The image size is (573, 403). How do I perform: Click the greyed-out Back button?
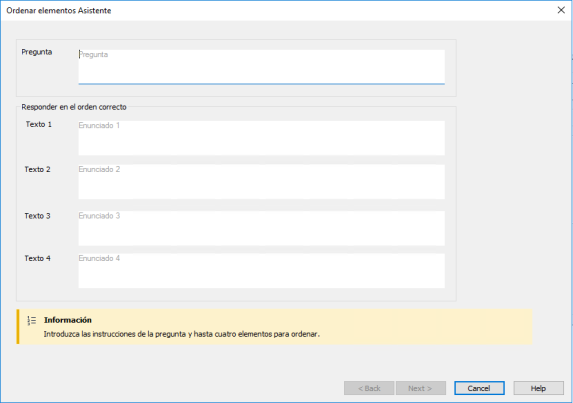[369, 388]
